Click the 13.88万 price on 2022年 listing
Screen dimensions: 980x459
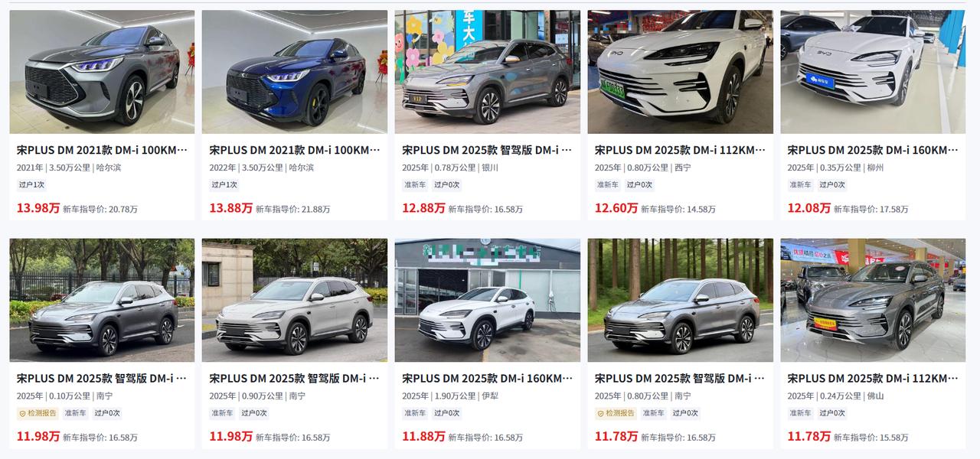click(230, 208)
